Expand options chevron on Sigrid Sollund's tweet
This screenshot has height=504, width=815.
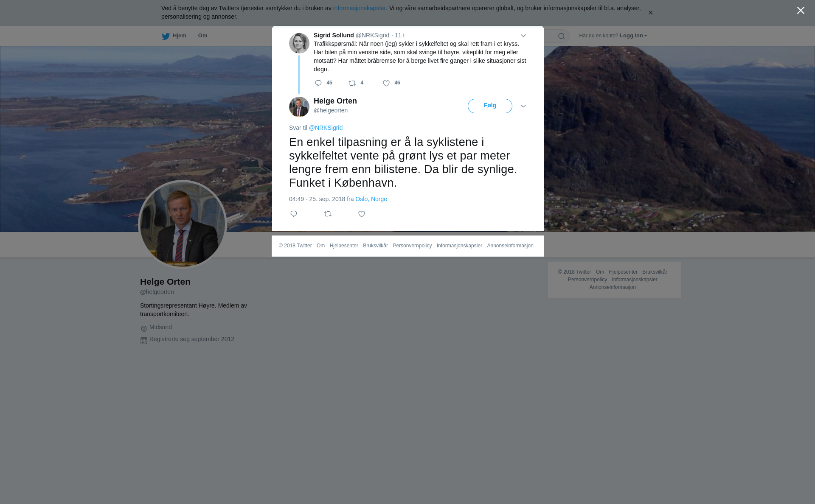(x=523, y=36)
